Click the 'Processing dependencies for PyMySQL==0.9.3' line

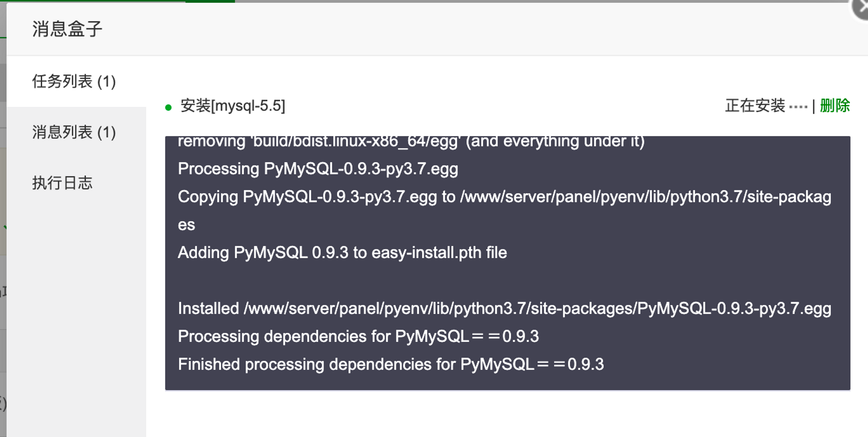[358, 337]
